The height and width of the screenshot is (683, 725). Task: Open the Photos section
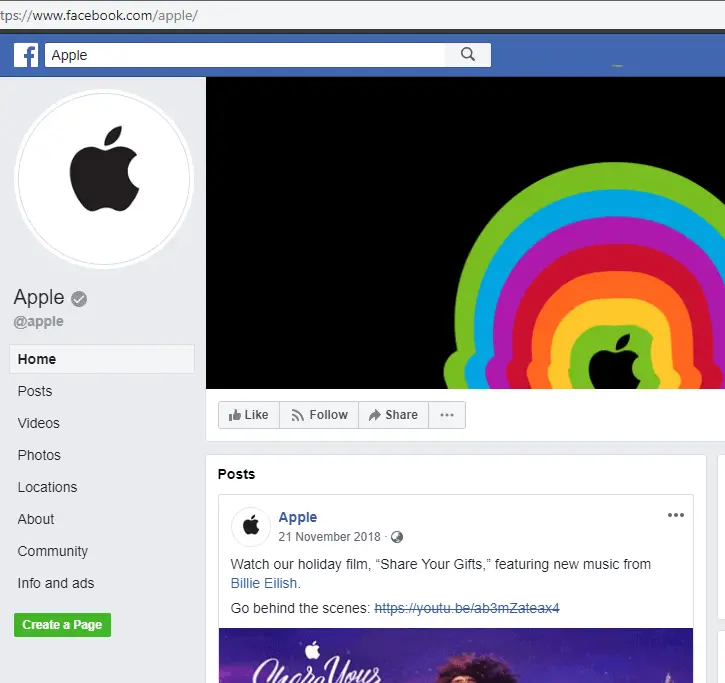coord(39,455)
